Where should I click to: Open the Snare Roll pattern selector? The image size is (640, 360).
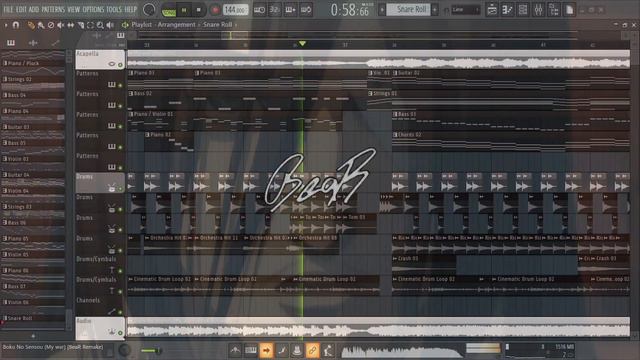(408, 9)
